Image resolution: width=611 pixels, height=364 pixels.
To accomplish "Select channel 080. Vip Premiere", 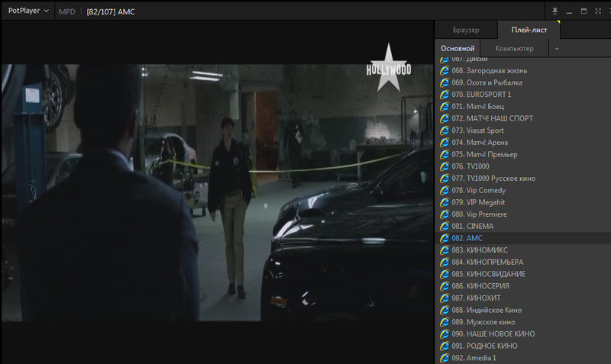I will coord(523,214).
